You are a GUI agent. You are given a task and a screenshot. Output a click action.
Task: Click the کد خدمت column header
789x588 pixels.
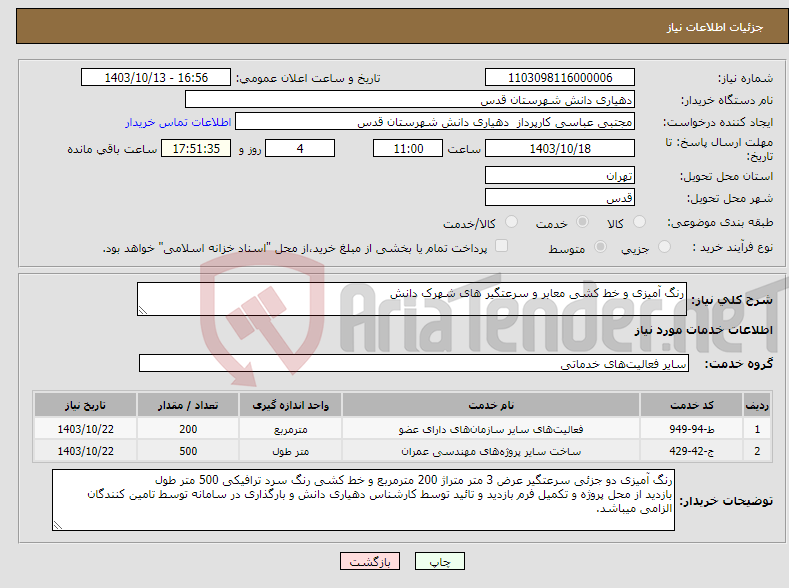point(692,405)
